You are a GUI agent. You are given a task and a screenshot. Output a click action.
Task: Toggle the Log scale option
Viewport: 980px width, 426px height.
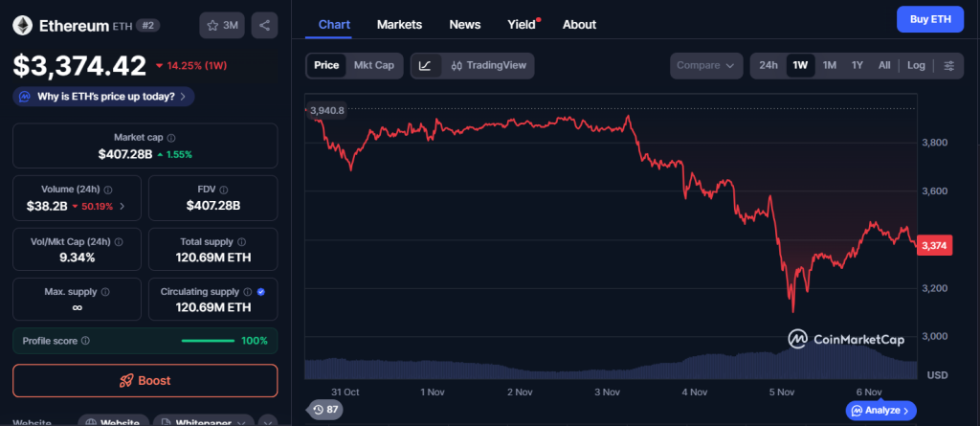(x=916, y=65)
